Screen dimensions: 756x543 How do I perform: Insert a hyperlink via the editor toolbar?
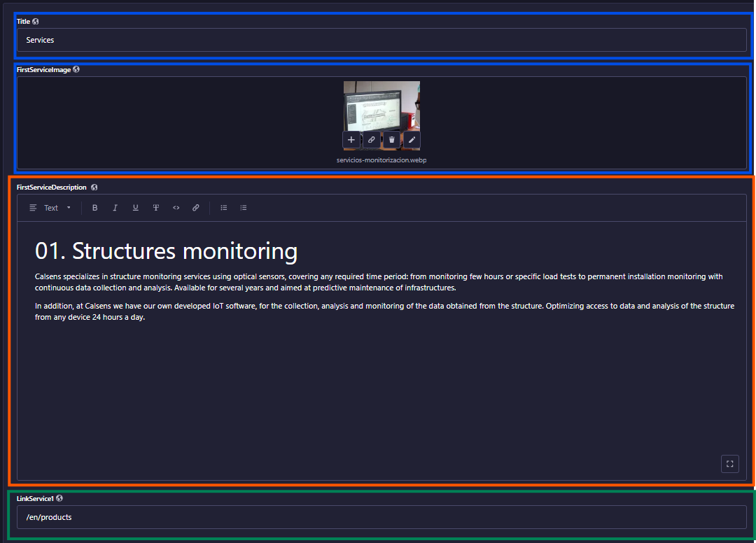[x=196, y=208]
